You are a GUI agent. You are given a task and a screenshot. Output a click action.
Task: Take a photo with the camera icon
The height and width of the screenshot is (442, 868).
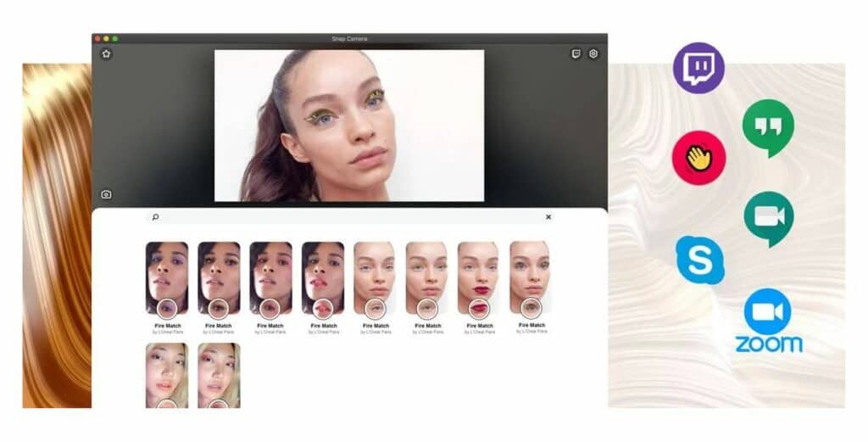click(x=106, y=194)
